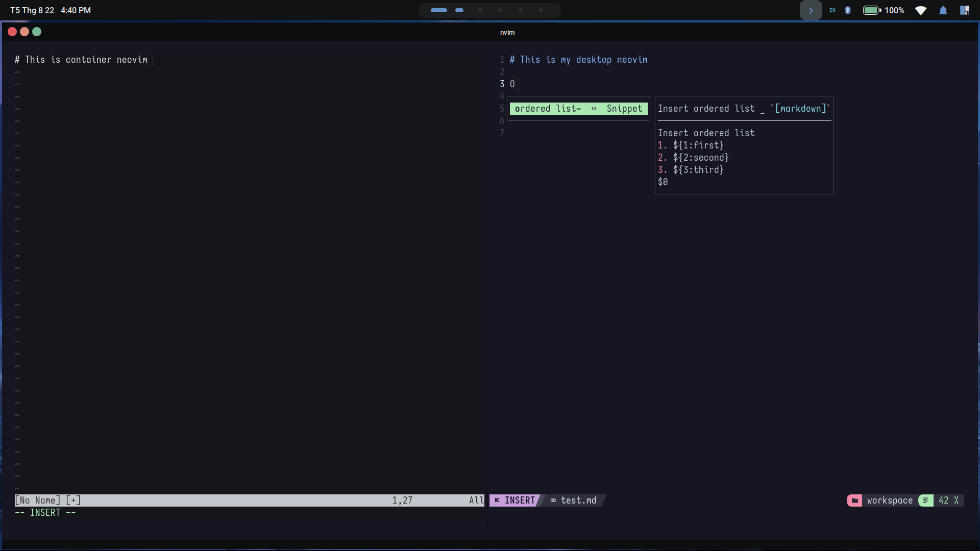Switch to the second workspace indicator
This screenshot has width=980, height=551.
[459, 10]
